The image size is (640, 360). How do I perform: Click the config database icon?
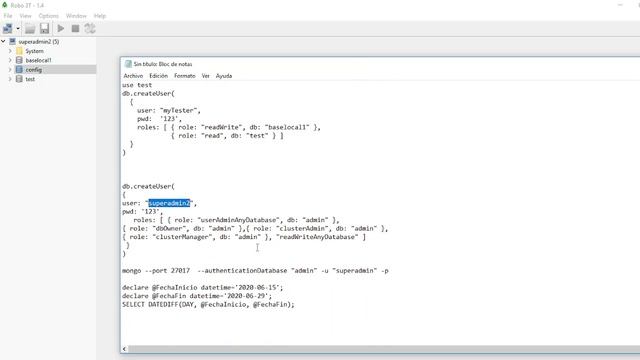click(19, 70)
